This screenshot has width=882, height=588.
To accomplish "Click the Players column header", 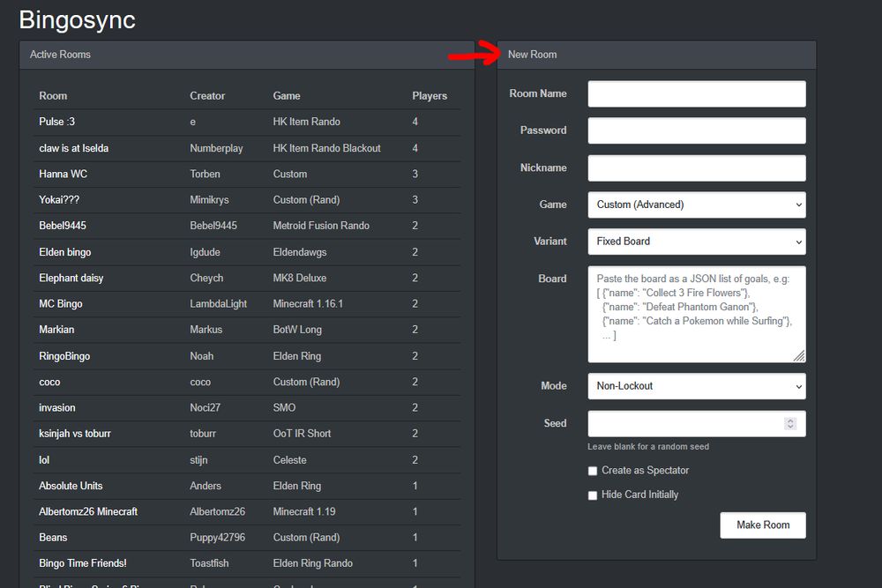I will (430, 96).
